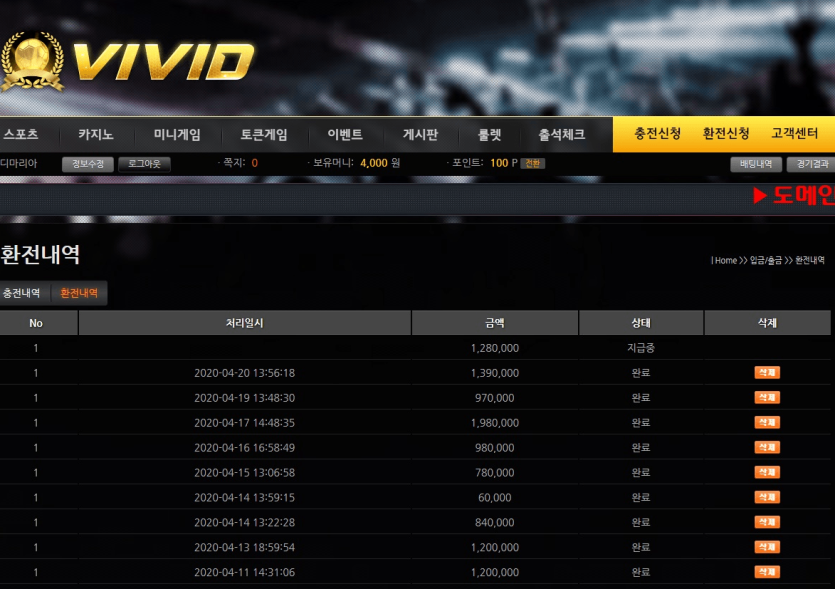Image resolution: width=835 pixels, height=589 pixels.
Task: Click date 2020-04-16 16:58:49
Action: (x=244, y=448)
